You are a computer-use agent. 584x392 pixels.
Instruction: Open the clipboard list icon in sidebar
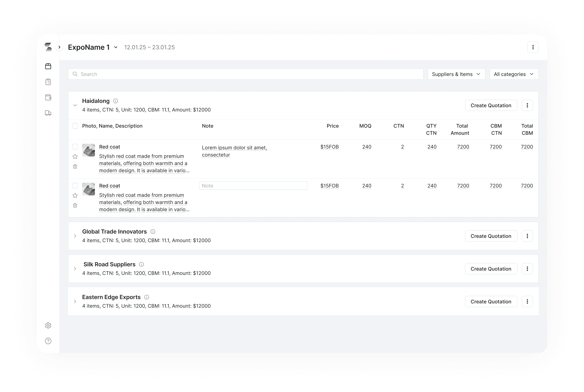coord(48,82)
